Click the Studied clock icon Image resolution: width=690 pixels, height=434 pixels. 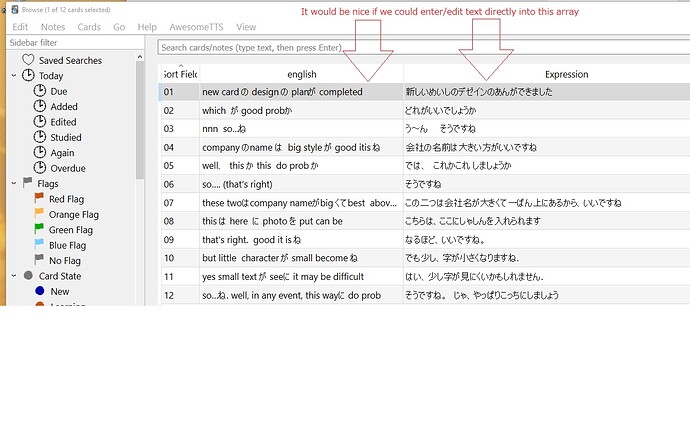[x=40, y=137]
